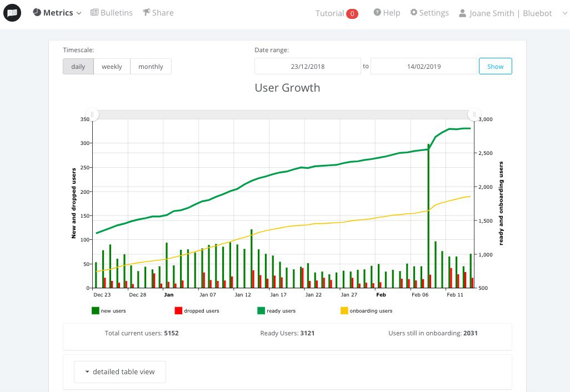Click the Metrics pie chart icon

tap(37, 12)
